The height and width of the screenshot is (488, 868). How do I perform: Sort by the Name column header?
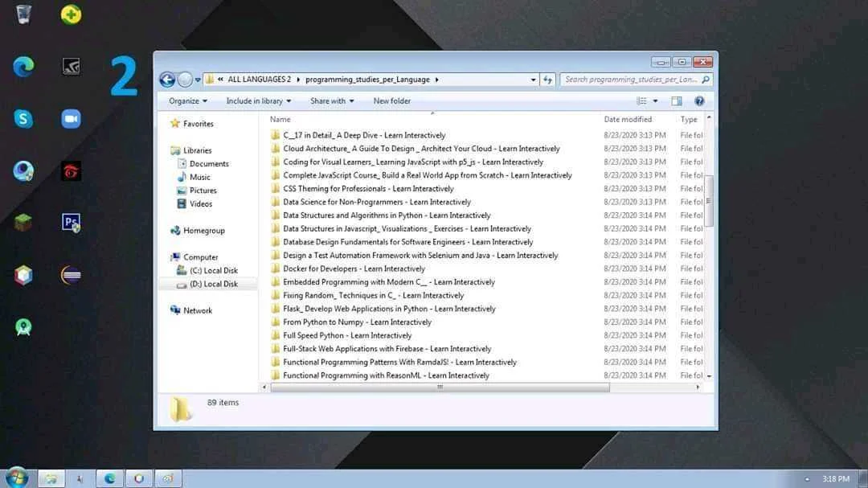click(280, 119)
